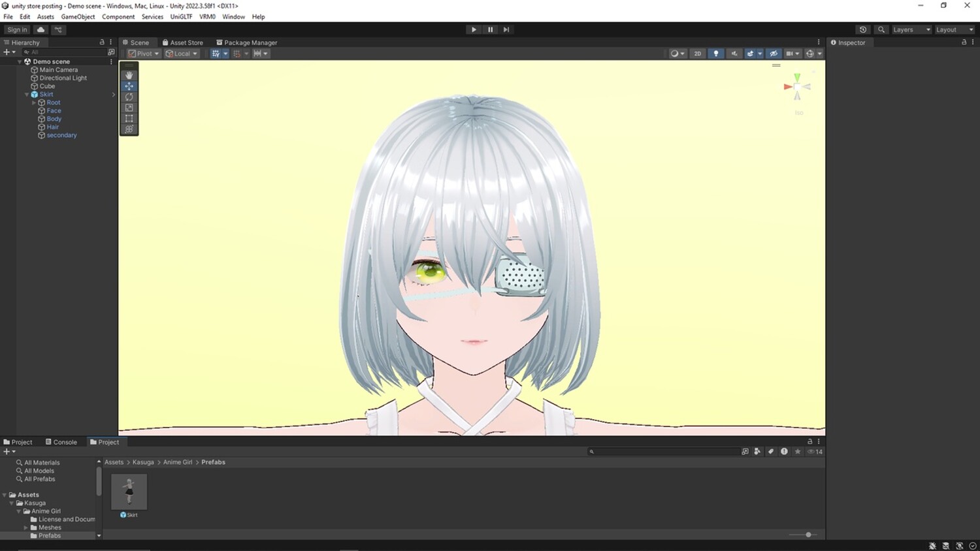The width and height of the screenshot is (980, 551).
Task: Select the Rotate tool
Action: [x=129, y=97]
